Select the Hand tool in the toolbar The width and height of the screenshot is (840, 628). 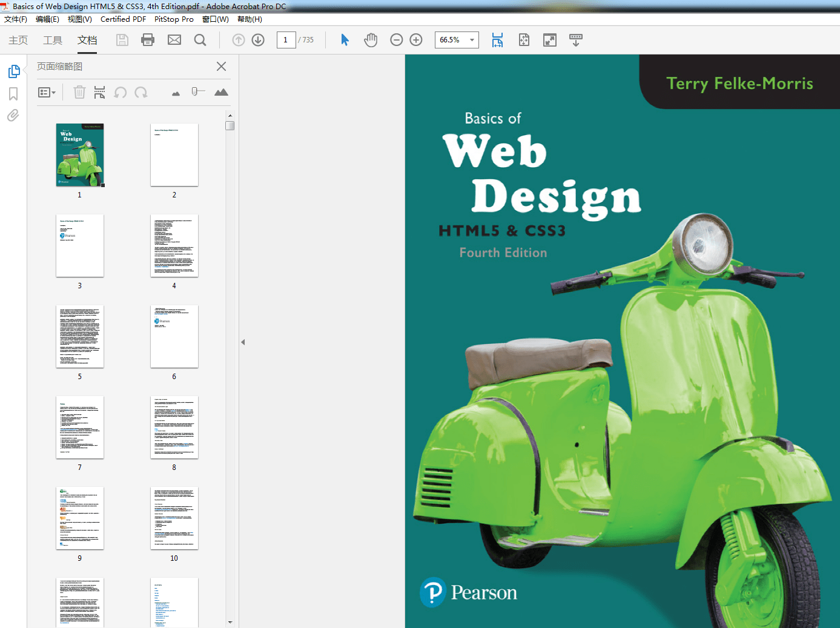(371, 40)
